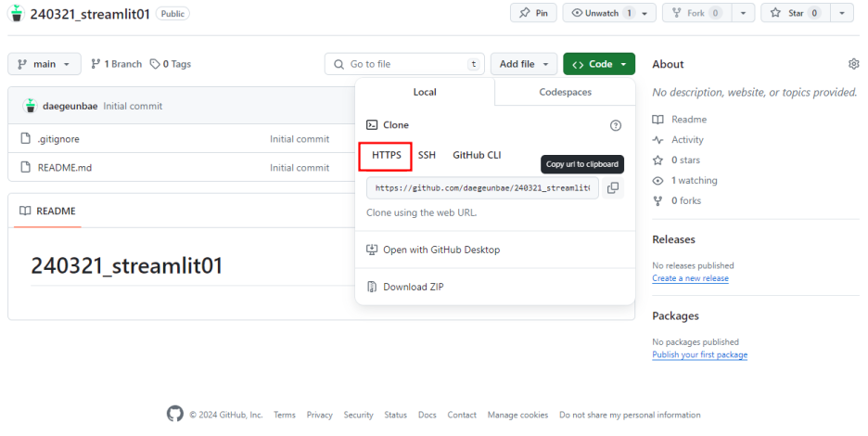This screenshot has width=868, height=436.
Task: Open Privacy footer link
Action: 319,415
